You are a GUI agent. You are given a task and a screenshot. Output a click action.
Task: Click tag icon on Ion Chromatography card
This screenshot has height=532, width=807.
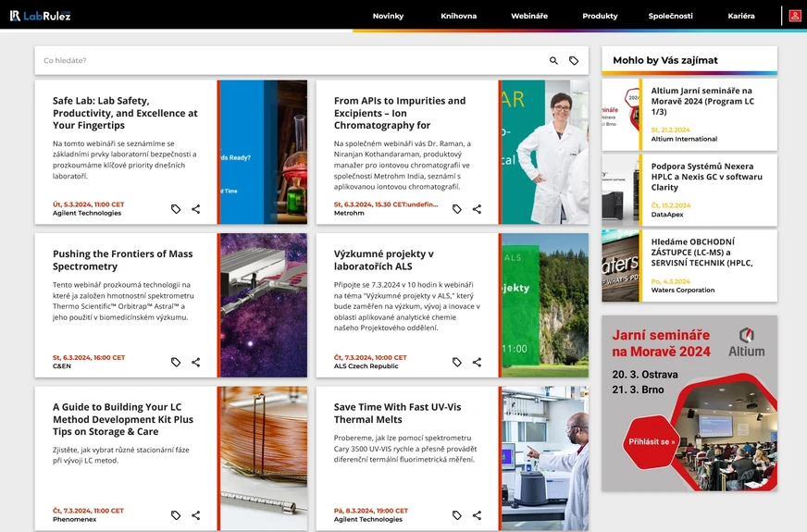pos(456,209)
